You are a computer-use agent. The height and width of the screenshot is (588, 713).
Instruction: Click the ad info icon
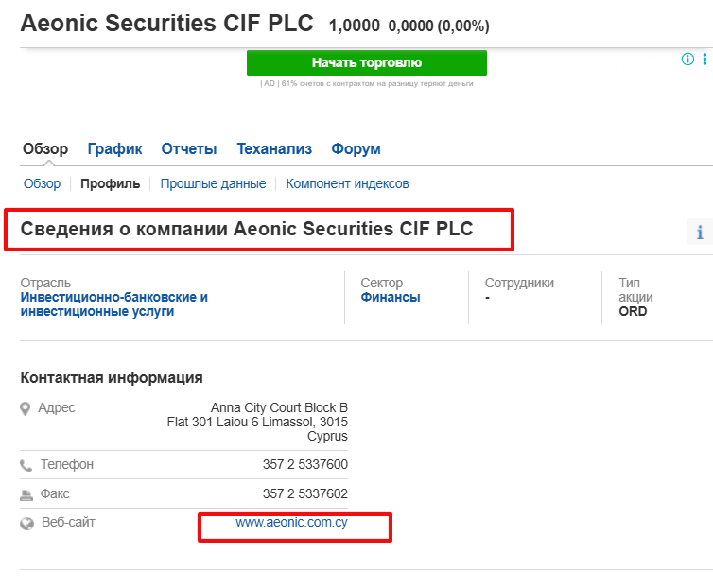688,60
